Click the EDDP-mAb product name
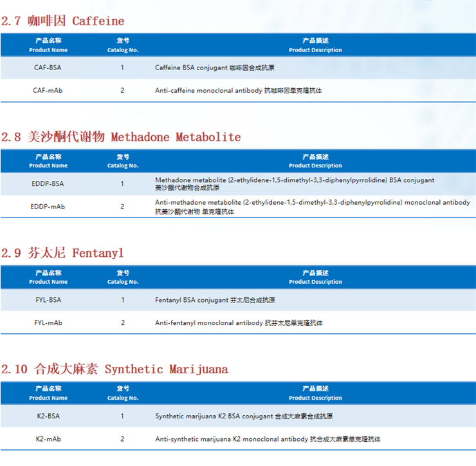 pos(48,207)
